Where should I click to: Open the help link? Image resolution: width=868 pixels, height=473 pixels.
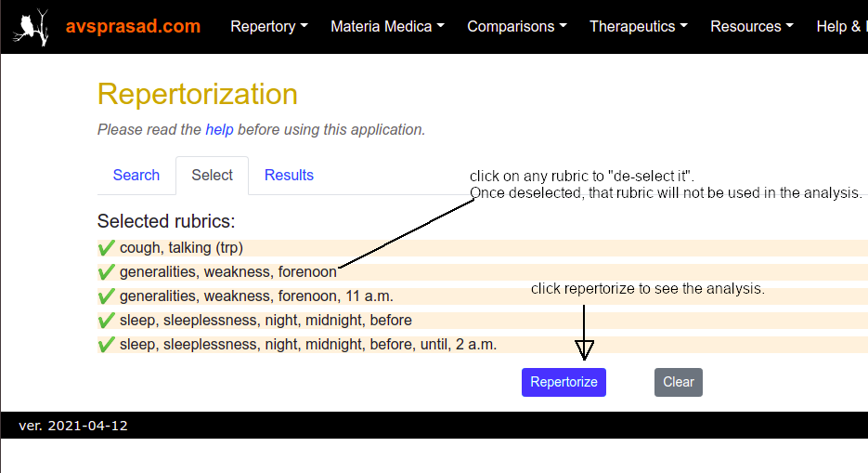[219, 129]
